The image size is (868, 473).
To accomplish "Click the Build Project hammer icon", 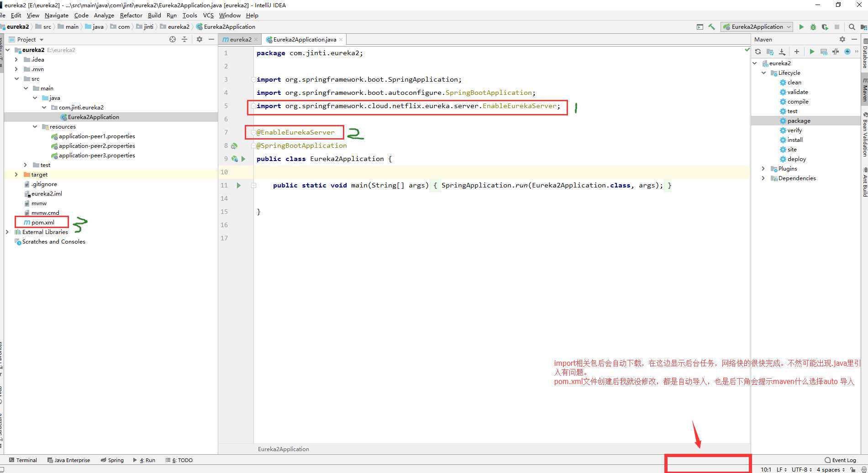I will [x=711, y=27].
